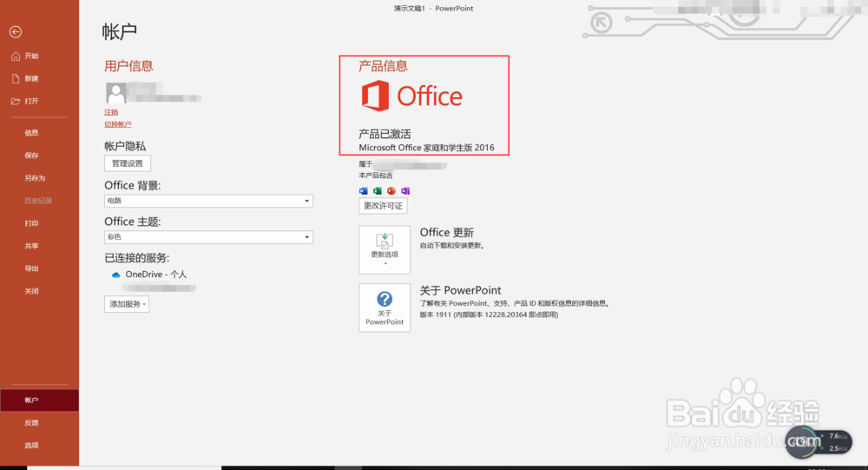The width and height of the screenshot is (868, 470).
Task: Click the home icon beside 开始
Action: point(16,56)
